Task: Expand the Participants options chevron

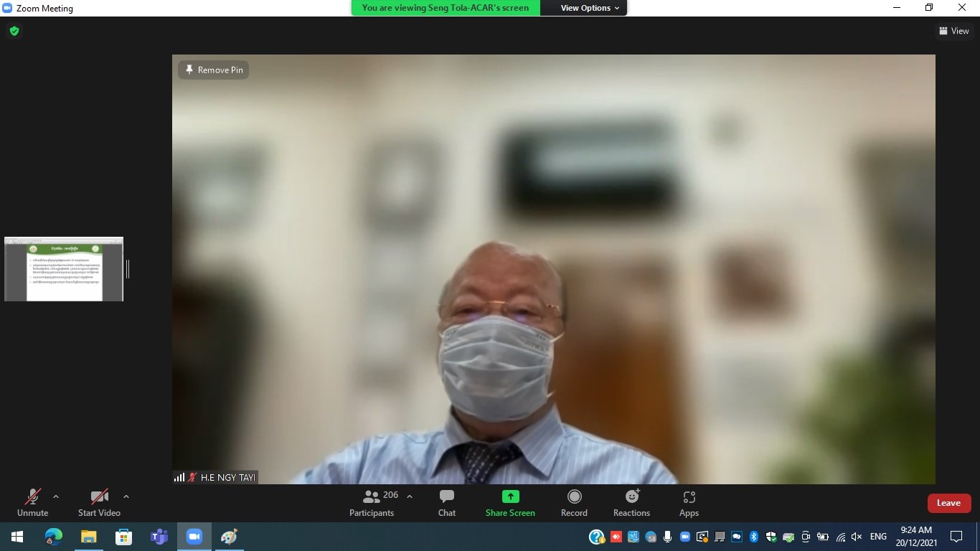Action: 410,496
